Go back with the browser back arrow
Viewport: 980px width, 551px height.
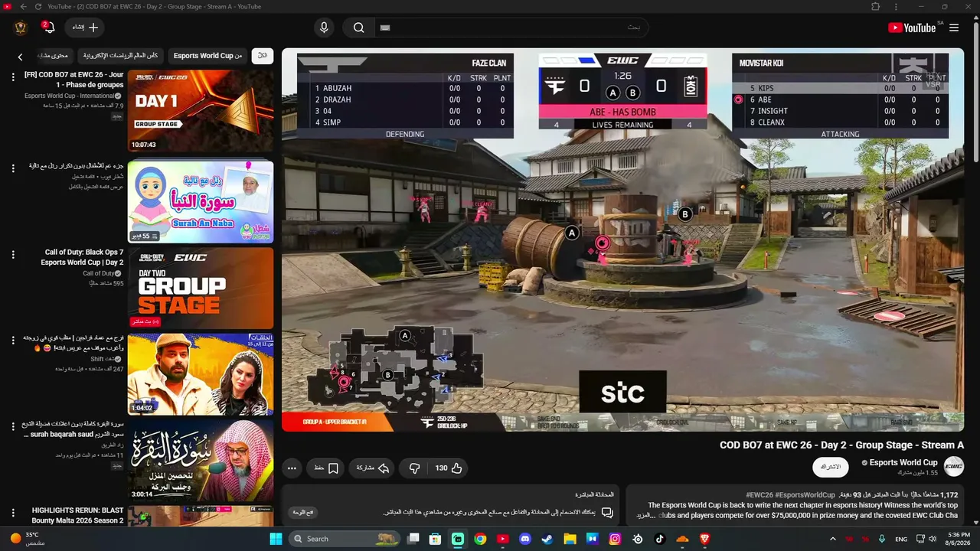(x=23, y=6)
